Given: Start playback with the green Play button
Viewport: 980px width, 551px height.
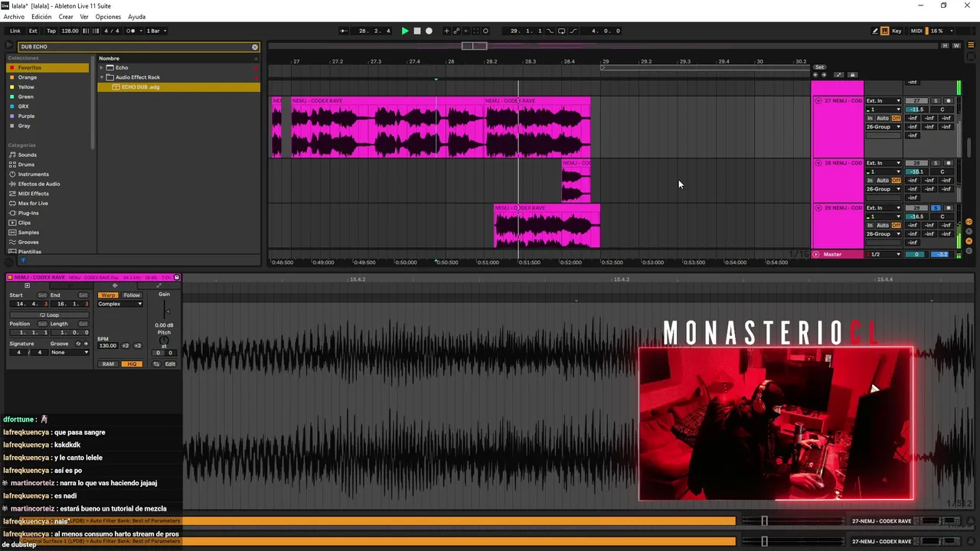Looking at the screenshot, I should tap(405, 31).
